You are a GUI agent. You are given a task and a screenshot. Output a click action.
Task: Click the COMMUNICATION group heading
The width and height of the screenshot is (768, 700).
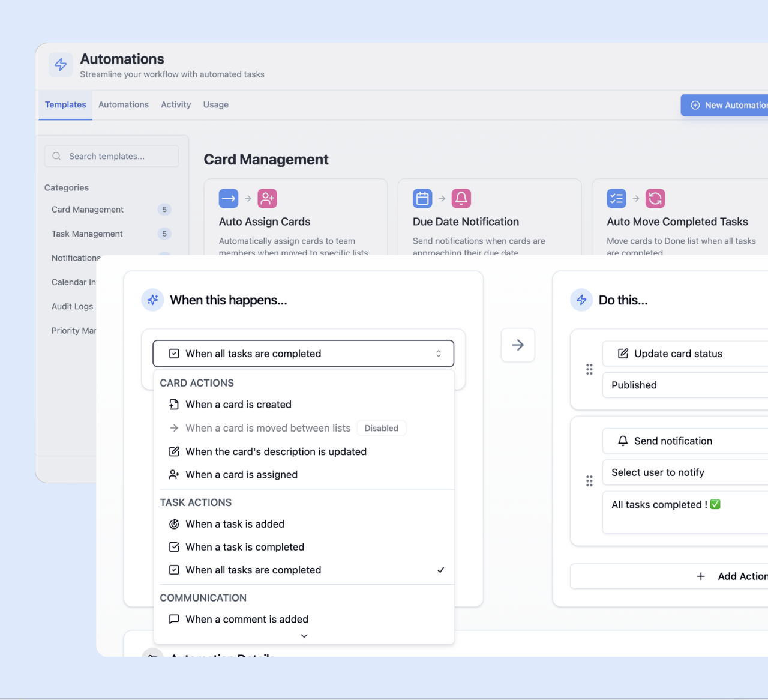click(x=203, y=598)
